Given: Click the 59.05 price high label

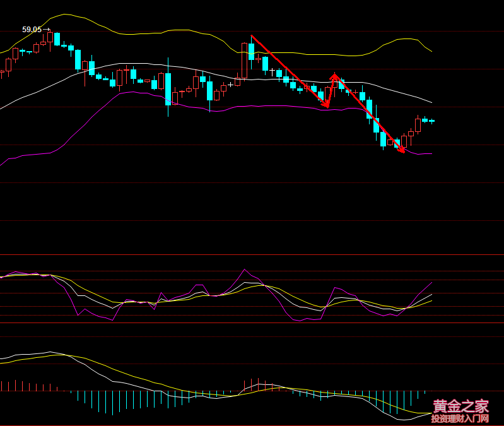Looking at the screenshot, I should pyautogui.click(x=32, y=30).
